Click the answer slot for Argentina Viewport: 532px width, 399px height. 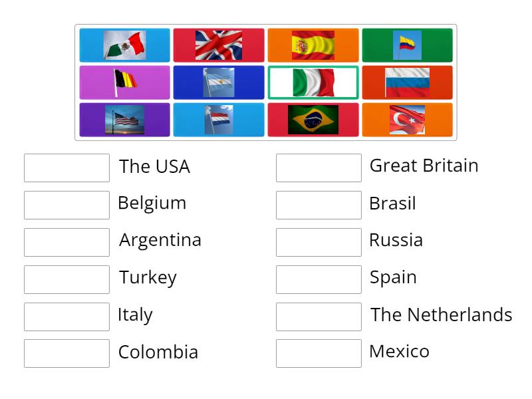66,242
